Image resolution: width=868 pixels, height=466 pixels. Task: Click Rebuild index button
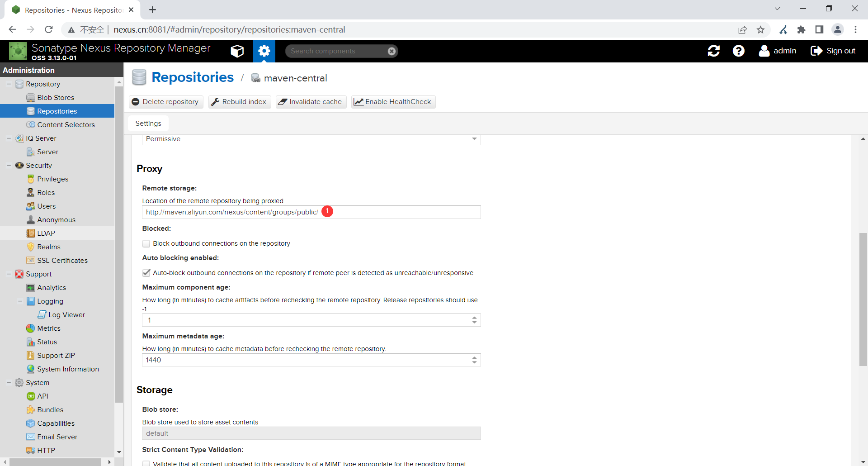[240, 102]
